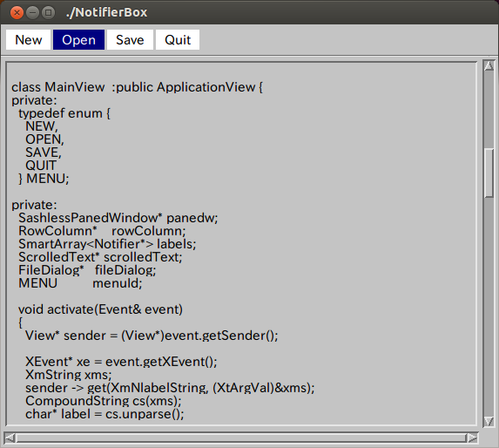Click the horizontal scrollbar left arrow

[x=10, y=438]
